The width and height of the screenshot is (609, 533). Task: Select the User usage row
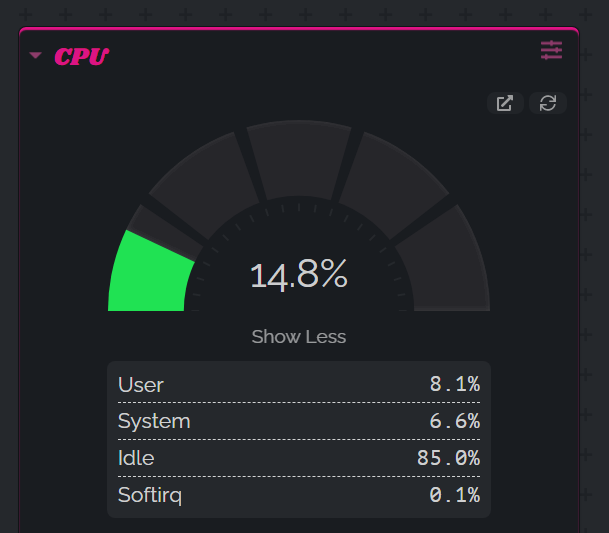pyautogui.click(x=299, y=385)
